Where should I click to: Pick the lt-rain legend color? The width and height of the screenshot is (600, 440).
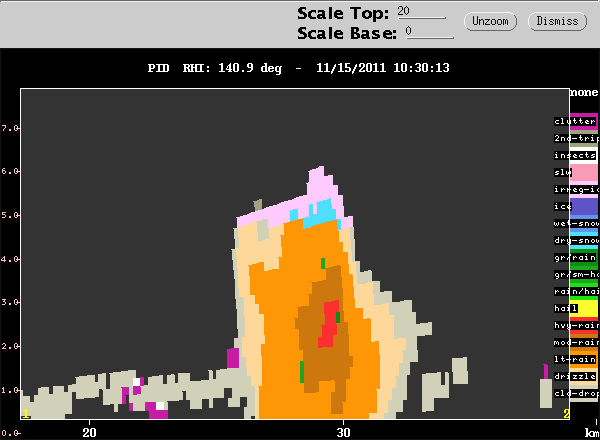(x=584, y=359)
